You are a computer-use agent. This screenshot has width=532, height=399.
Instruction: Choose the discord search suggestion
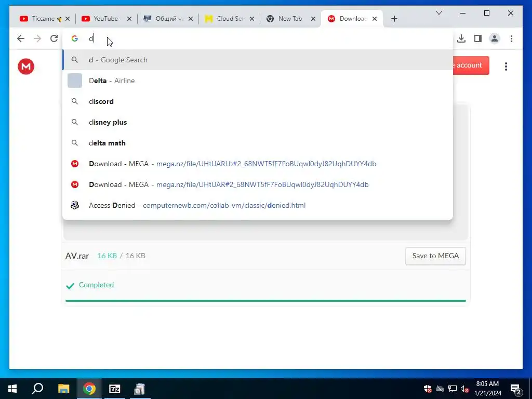258,101
